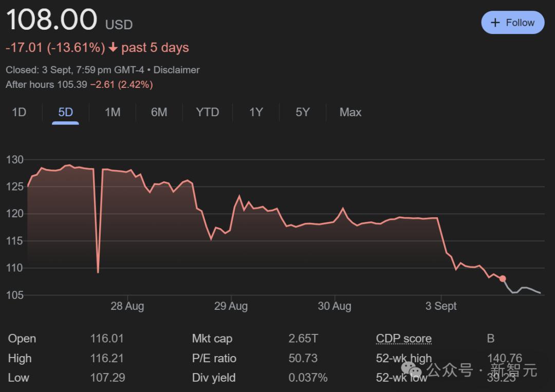
Task: Switch to the 1D time range
Action: pyautogui.click(x=19, y=112)
